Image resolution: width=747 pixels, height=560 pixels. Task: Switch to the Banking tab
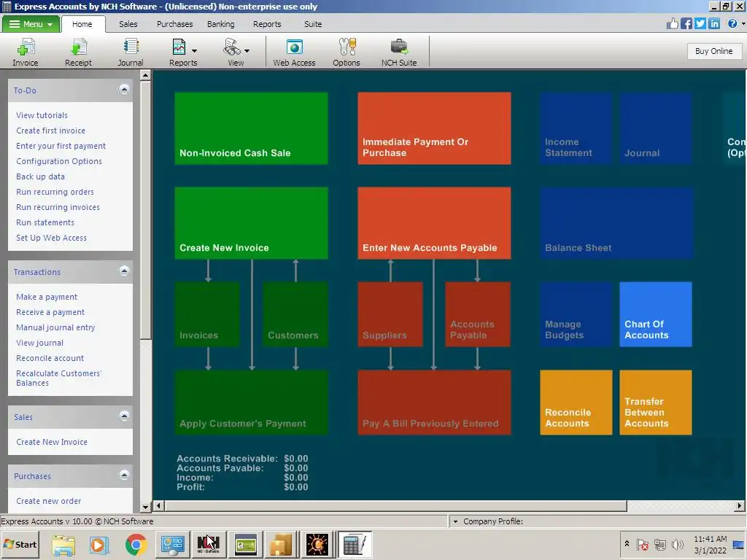tap(220, 24)
